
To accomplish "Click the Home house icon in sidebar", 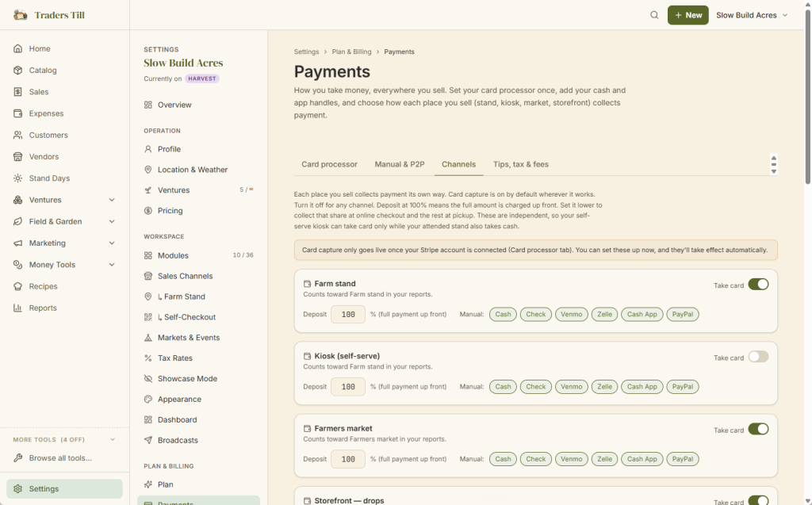I will (x=17, y=48).
